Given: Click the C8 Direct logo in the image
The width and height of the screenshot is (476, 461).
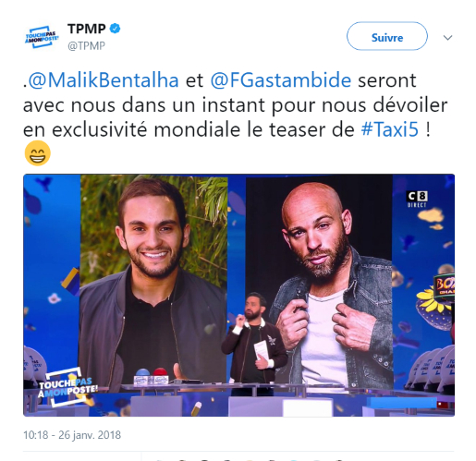Looking at the screenshot, I should point(417,200).
